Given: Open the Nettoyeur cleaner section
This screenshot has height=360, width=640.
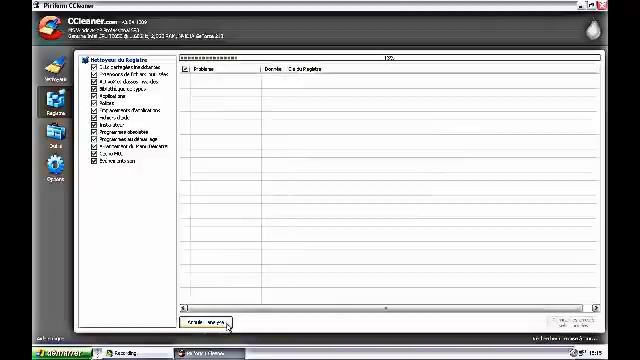Looking at the screenshot, I should tap(55, 69).
